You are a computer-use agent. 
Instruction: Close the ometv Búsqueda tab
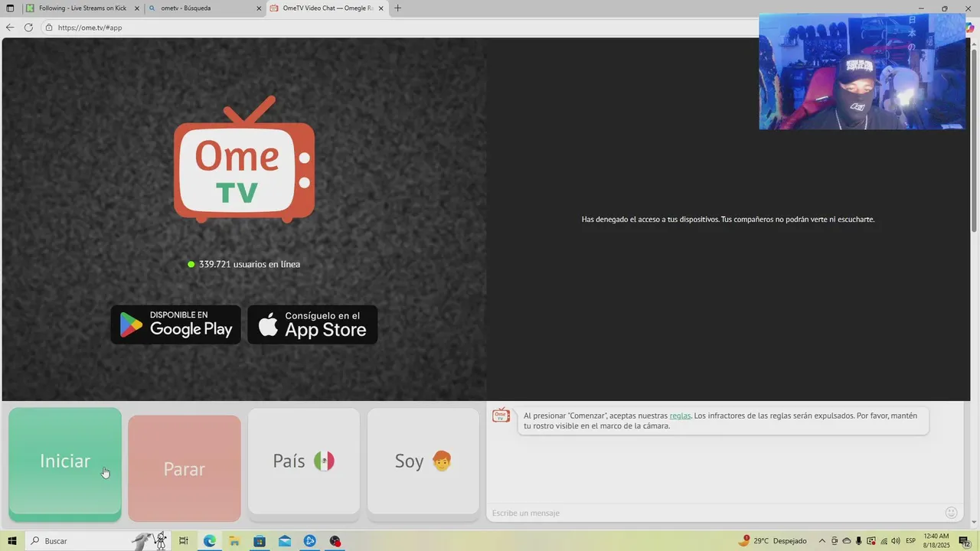coord(259,8)
